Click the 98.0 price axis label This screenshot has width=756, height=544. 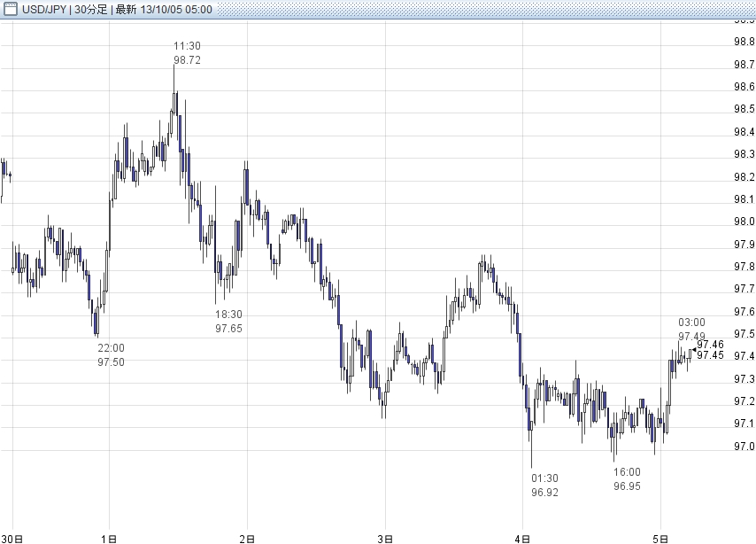744,221
